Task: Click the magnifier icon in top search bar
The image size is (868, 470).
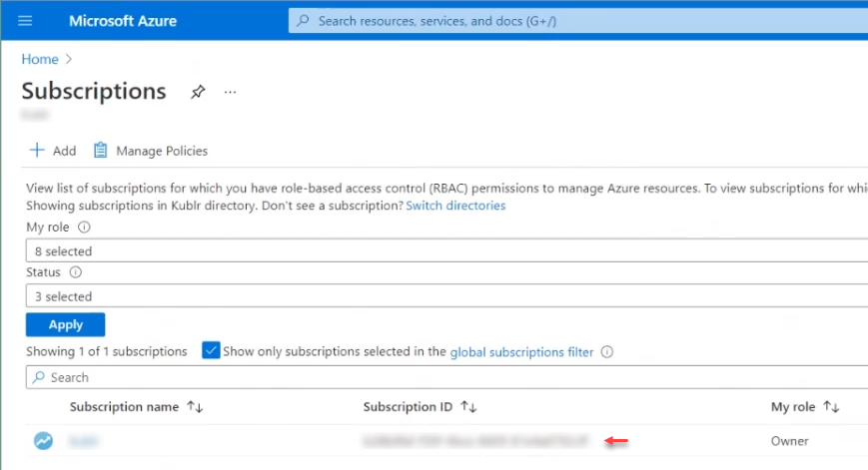Action: pyautogui.click(x=303, y=21)
